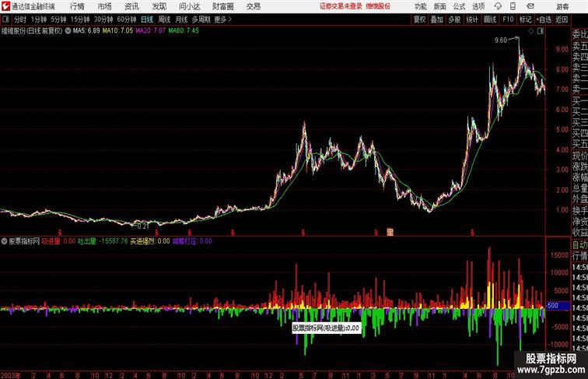Screen dimensions: 588x379
Task: Click the 返回 back button
Action: (562, 19)
